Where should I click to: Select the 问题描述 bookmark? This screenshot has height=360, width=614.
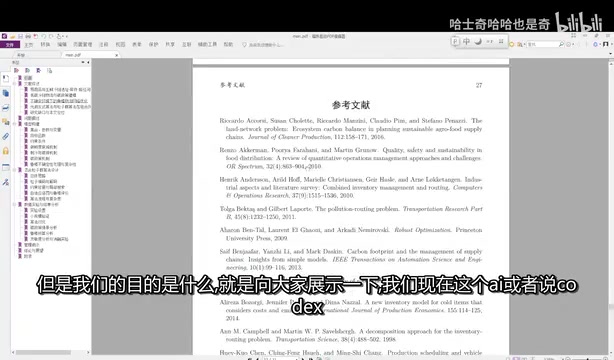31,118
